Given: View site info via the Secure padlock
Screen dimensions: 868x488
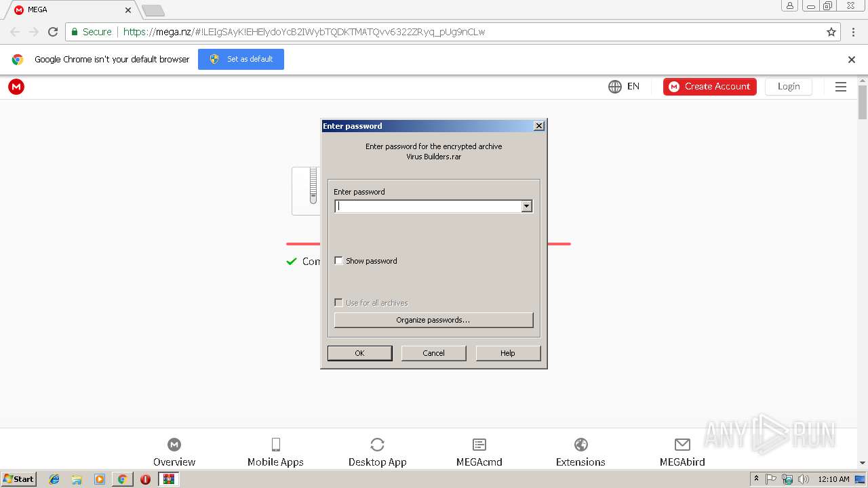Looking at the screenshot, I should pos(91,32).
